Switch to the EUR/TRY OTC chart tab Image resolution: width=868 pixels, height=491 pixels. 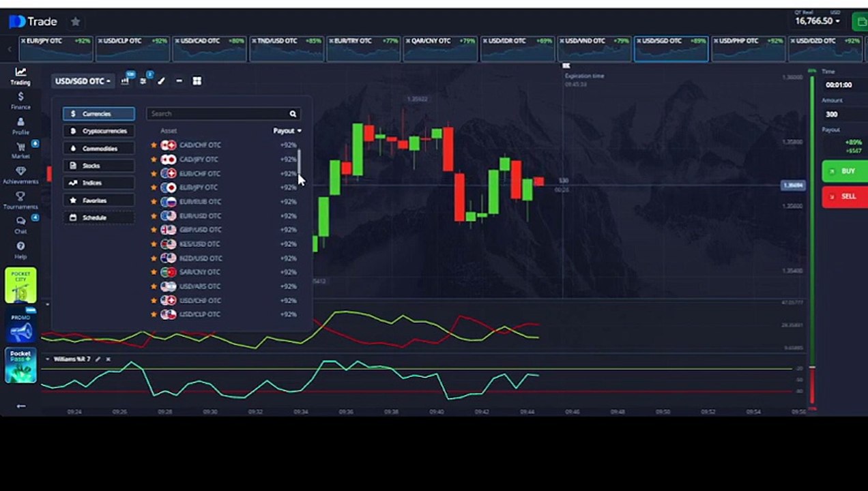pyautogui.click(x=363, y=48)
